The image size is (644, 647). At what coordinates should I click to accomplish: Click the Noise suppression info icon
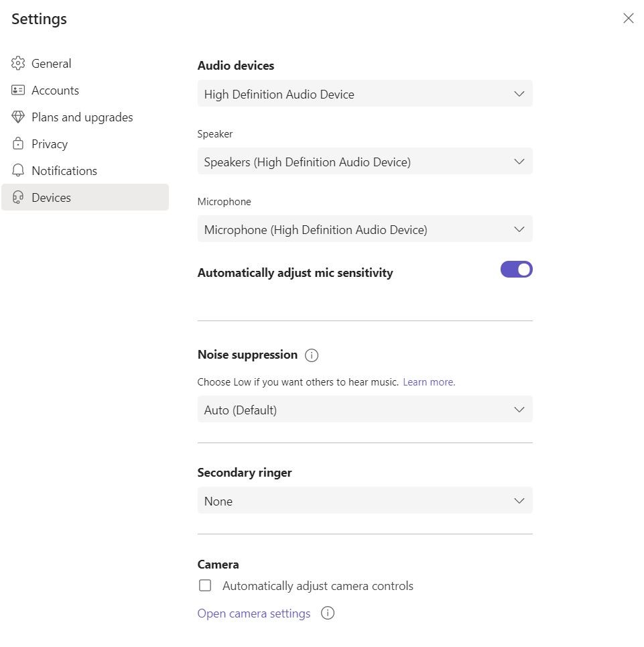click(x=312, y=355)
